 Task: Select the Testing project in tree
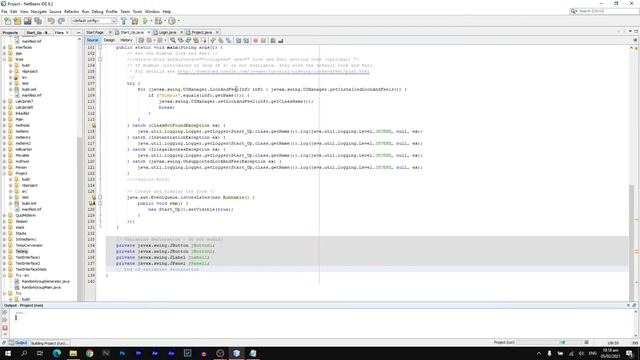21,251
